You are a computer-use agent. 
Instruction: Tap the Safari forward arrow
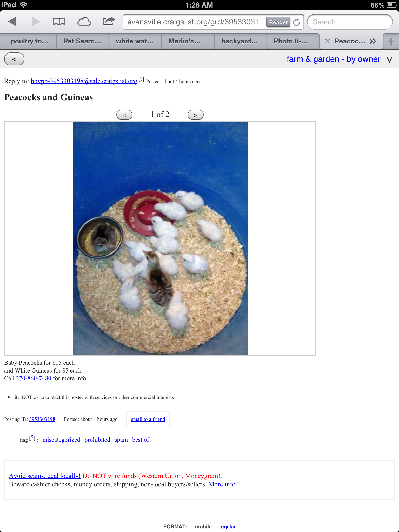[36, 22]
